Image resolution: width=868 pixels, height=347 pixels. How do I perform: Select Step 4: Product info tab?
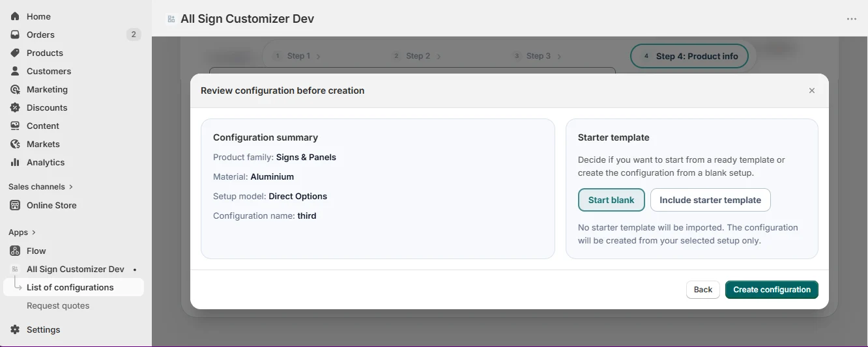(689, 56)
